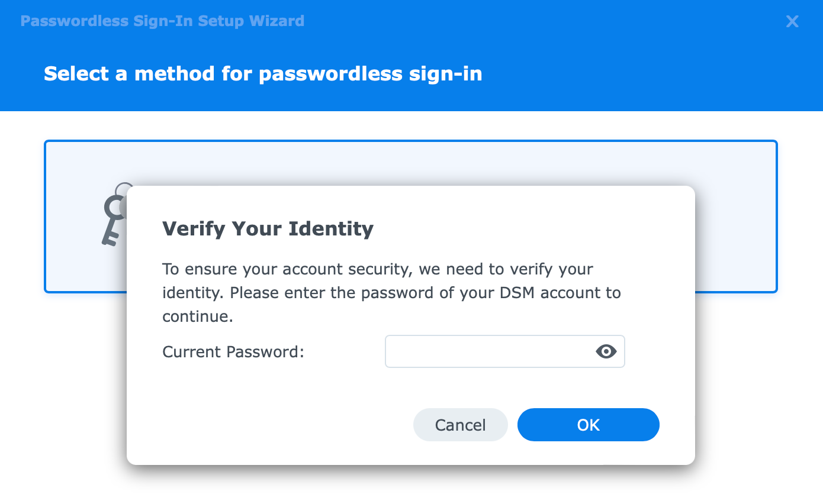Click the Verify Your Identity heading

(x=268, y=229)
